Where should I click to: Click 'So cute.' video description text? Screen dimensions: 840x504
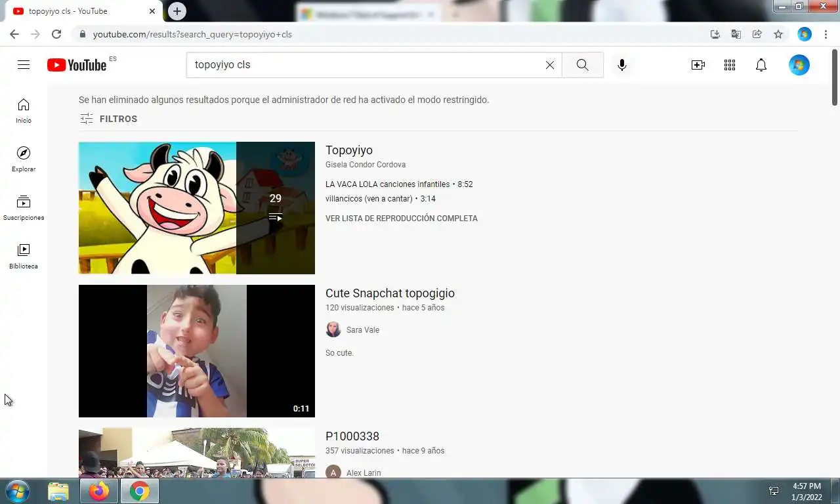tap(339, 353)
